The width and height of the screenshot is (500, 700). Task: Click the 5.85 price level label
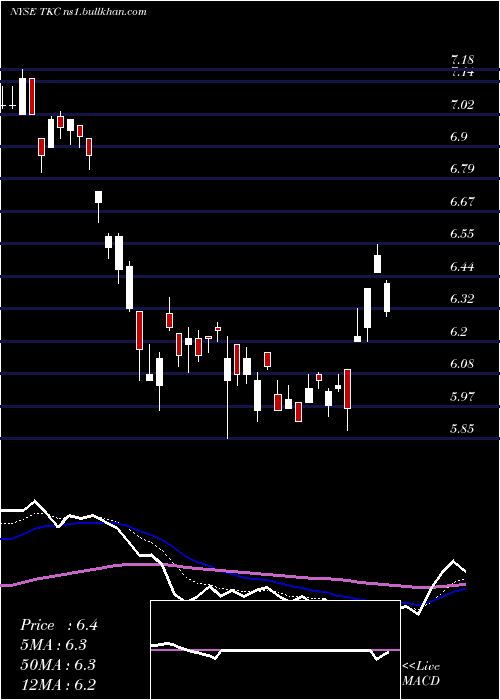coord(462,429)
